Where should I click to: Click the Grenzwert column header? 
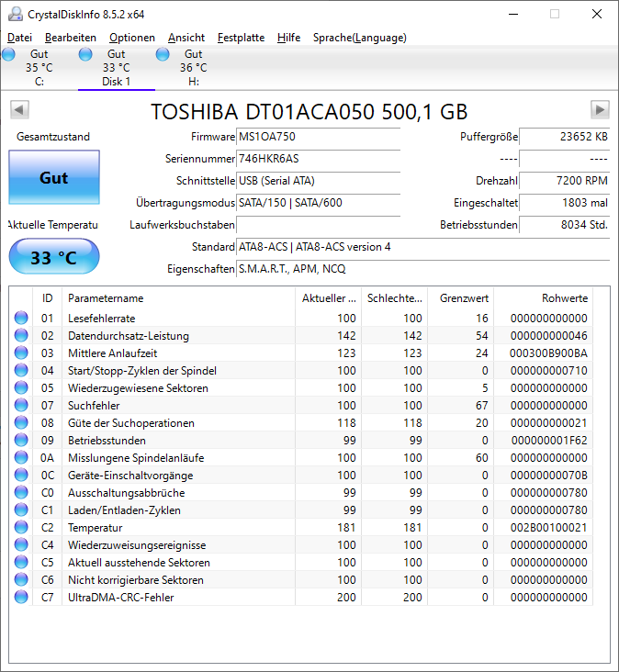[x=460, y=298]
